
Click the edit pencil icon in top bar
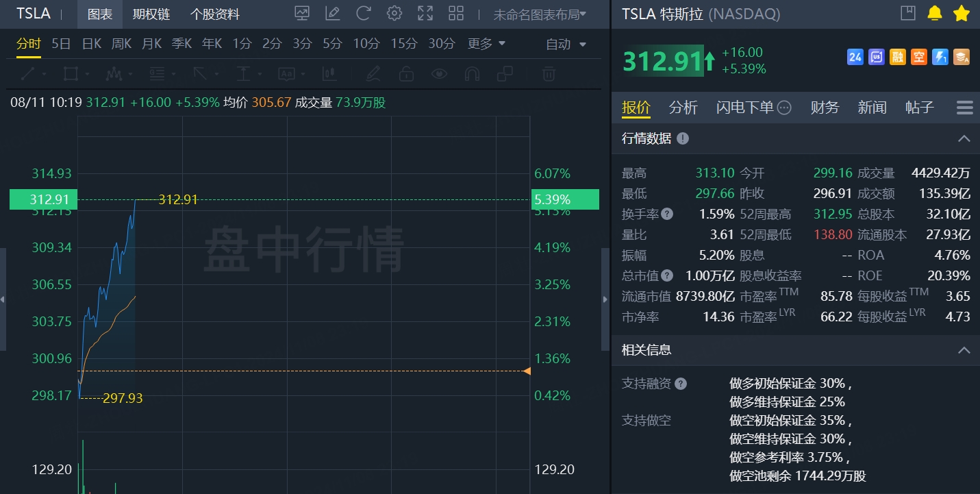[332, 13]
